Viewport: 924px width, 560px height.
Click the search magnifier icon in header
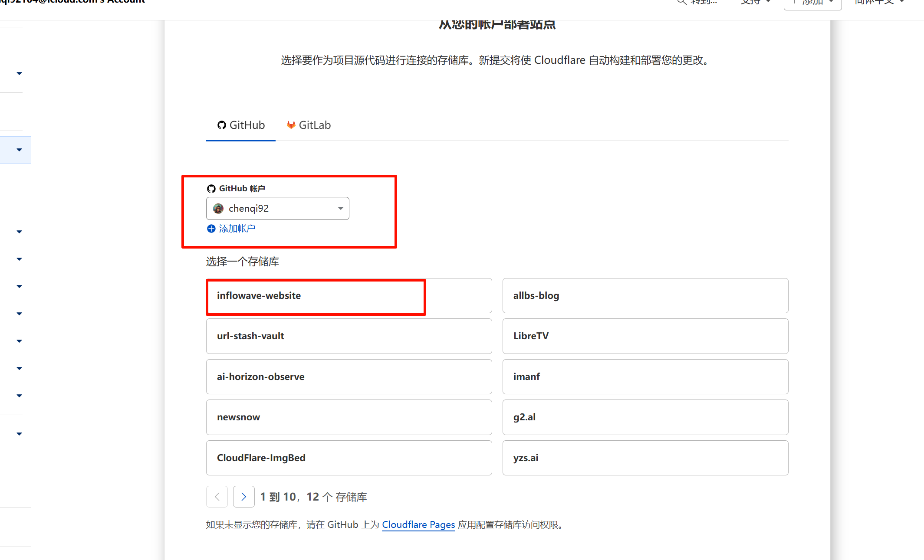(682, 2)
